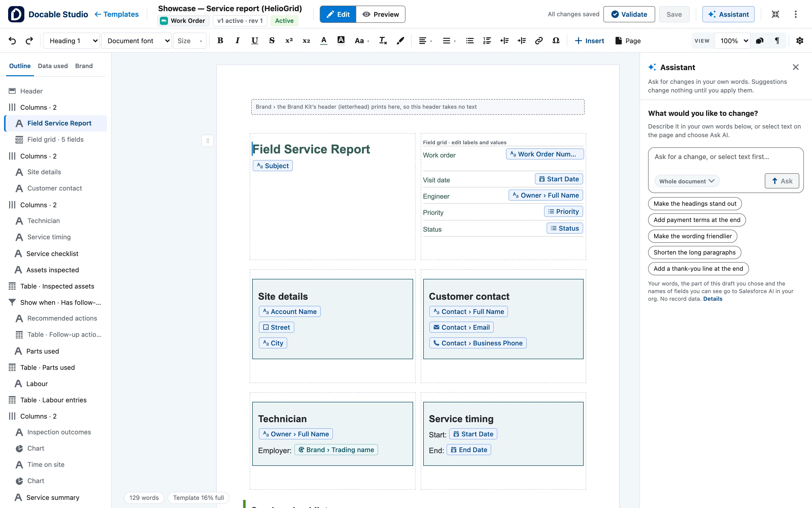The image size is (812, 508).
Task: Toggle the comments view icon
Action: [x=760, y=41]
